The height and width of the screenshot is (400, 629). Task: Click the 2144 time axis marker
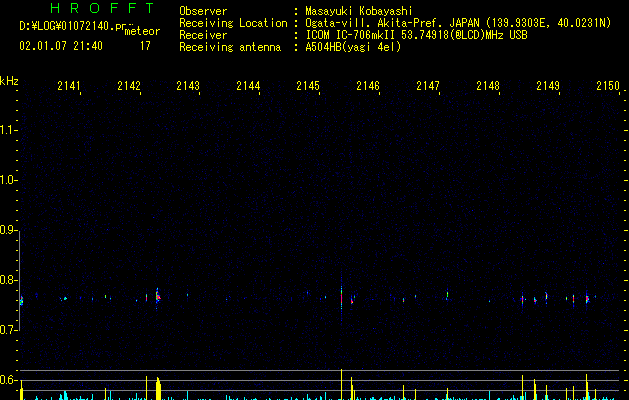point(248,86)
